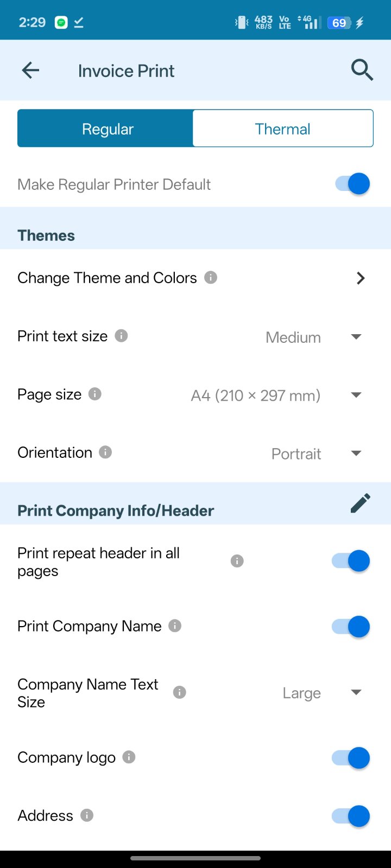Toggle the Company logo switch

[x=351, y=758]
